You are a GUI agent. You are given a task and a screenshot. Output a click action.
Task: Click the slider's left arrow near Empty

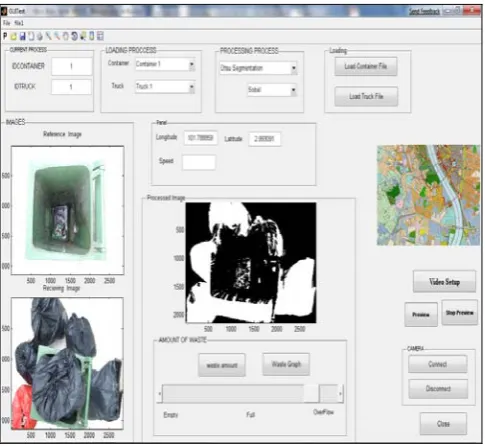pyautogui.click(x=160, y=394)
